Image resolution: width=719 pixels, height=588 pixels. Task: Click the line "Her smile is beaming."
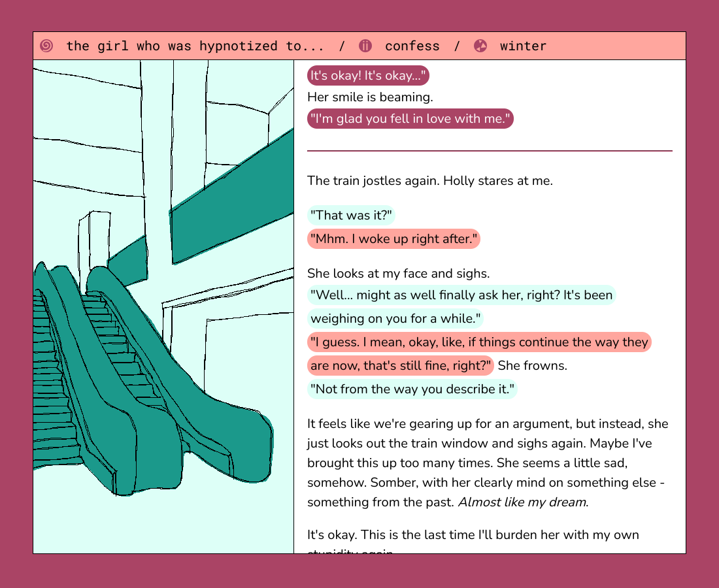click(370, 97)
